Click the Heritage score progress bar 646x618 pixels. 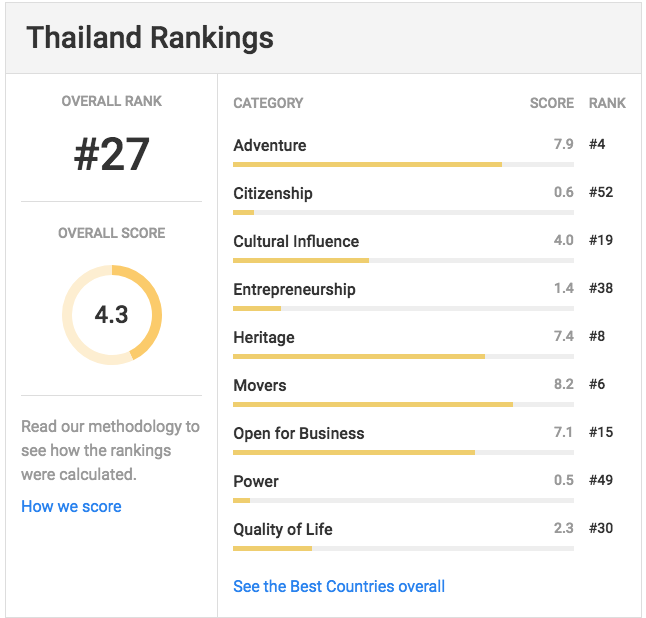pyautogui.click(x=403, y=356)
